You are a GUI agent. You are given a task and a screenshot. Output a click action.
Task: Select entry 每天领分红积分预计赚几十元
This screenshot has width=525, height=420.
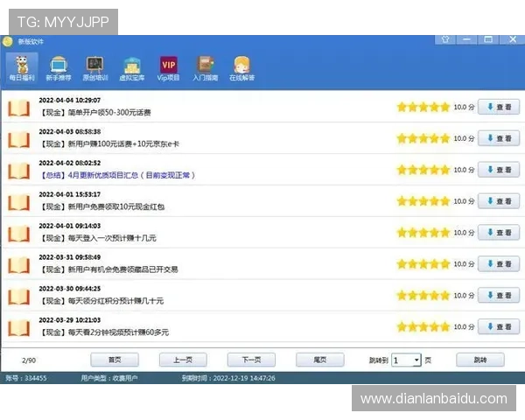pos(101,301)
